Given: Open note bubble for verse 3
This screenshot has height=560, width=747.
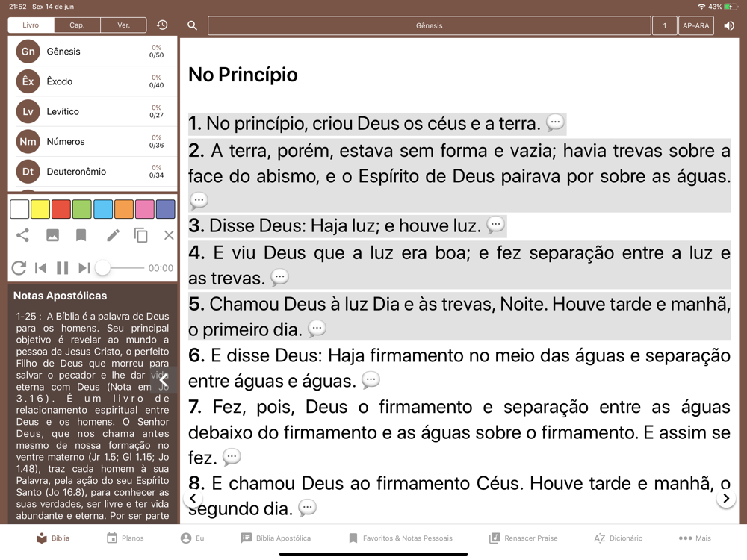Looking at the screenshot, I should tap(495, 225).
